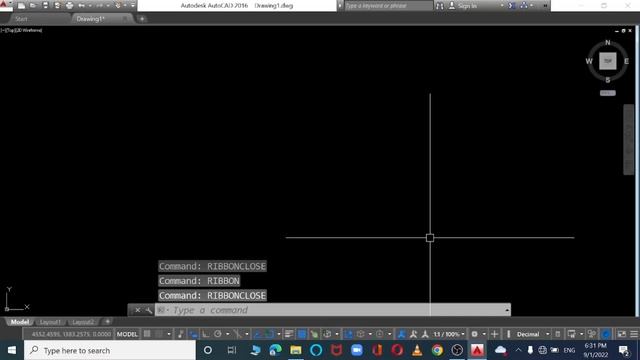Add new layout with plus button
640x360 pixels.
[107, 322]
